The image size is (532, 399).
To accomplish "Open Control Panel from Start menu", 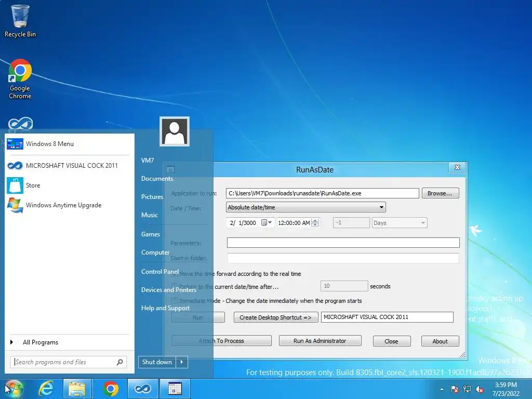I will pos(160,271).
